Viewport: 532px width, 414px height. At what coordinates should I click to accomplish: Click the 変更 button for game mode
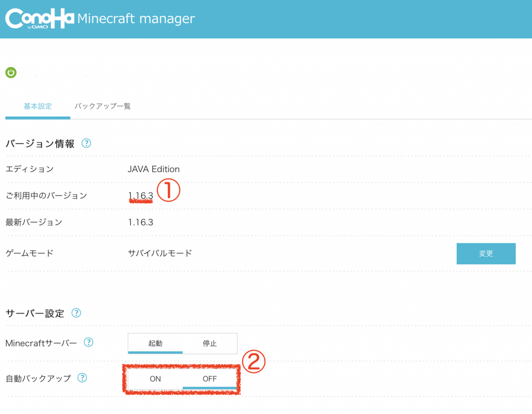coord(486,253)
